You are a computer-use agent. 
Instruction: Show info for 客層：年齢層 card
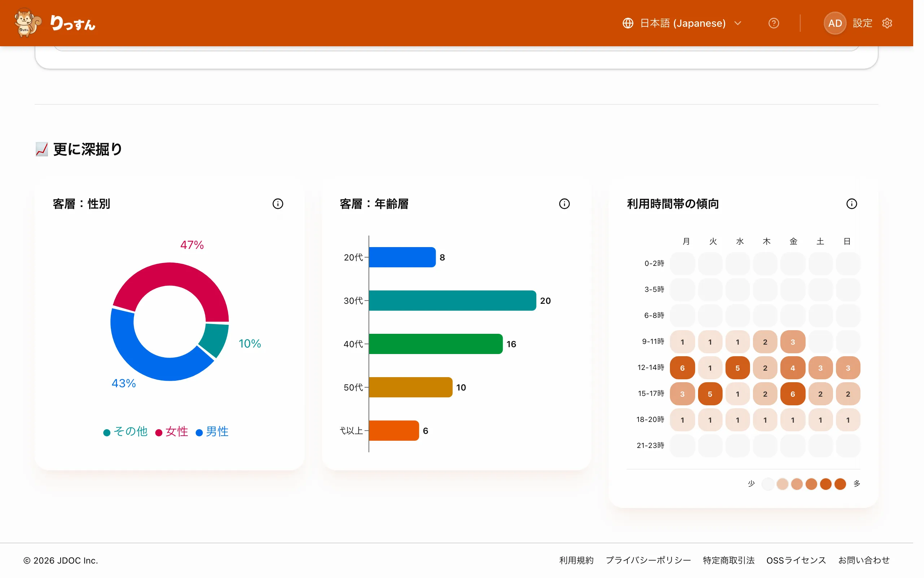click(565, 204)
